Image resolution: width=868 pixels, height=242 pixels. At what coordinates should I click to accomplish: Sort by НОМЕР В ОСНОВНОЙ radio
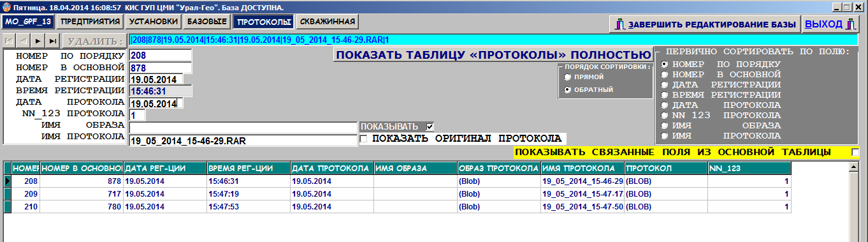665,75
